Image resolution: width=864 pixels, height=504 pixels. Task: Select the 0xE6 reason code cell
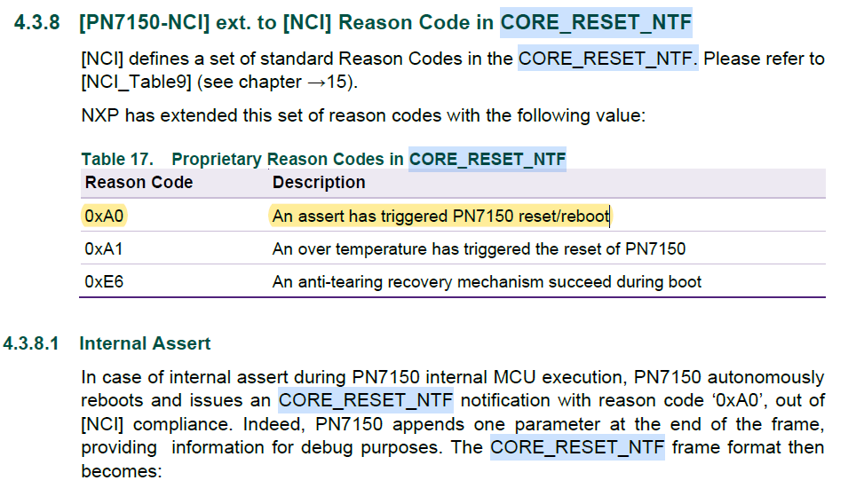104,282
